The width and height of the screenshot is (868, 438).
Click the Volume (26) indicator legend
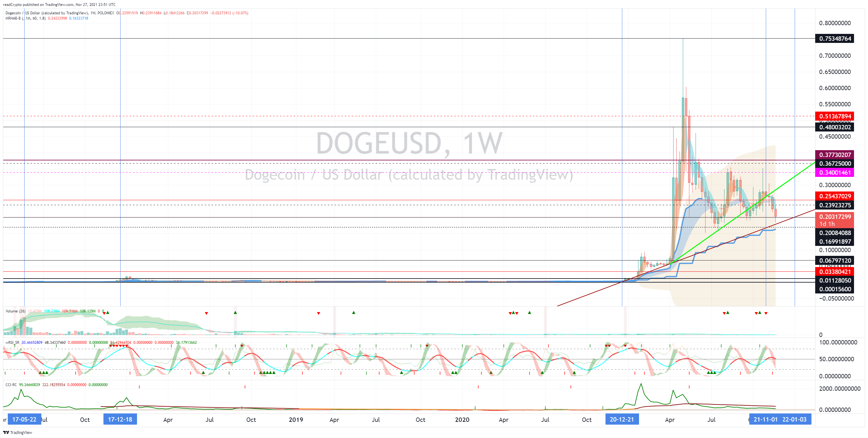(x=16, y=311)
